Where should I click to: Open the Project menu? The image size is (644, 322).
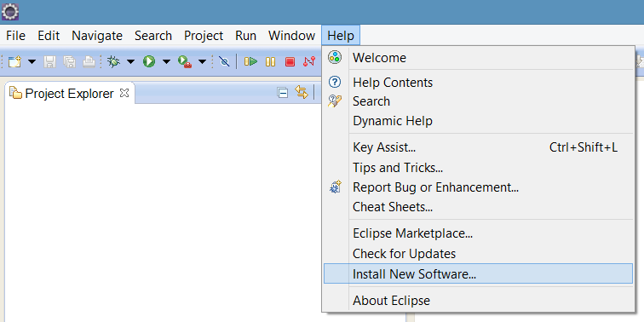point(204,36)
